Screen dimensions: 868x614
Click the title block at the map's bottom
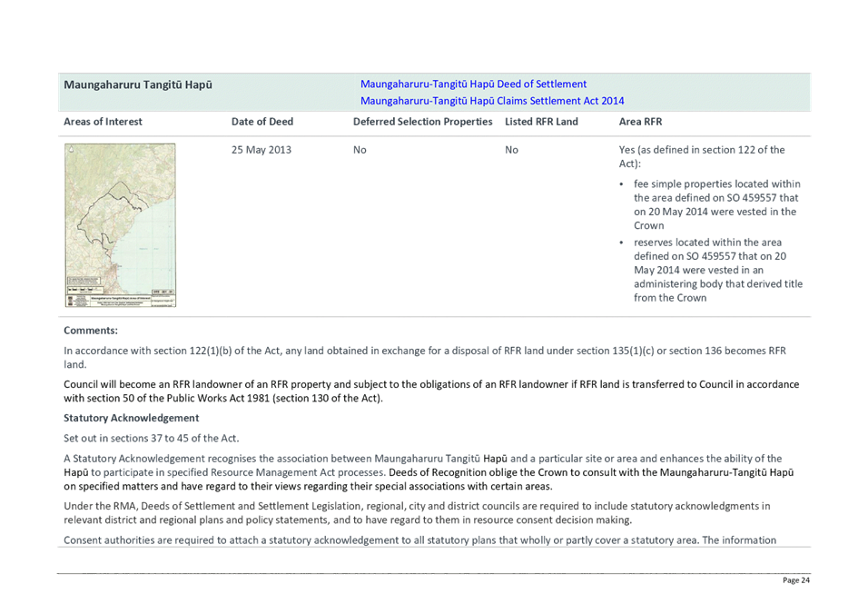(x=121, y=298)
